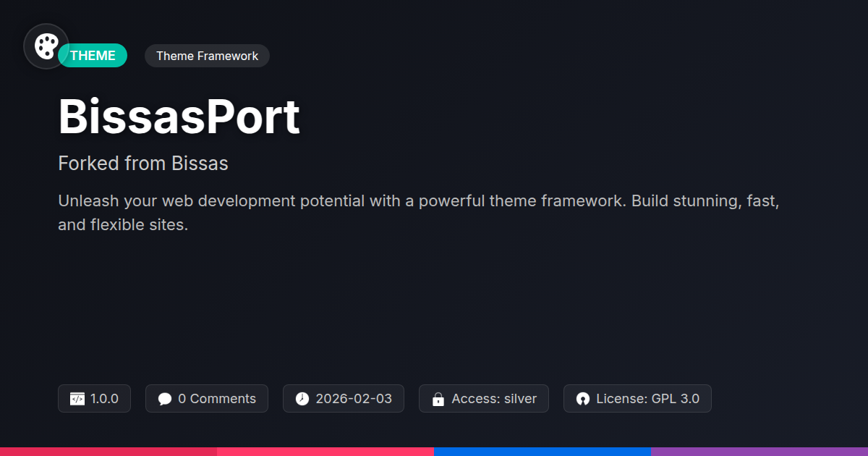This screenshot has width=868, height=456.
Task: Click the paint palette theme icon
Action: coord(46,46)
